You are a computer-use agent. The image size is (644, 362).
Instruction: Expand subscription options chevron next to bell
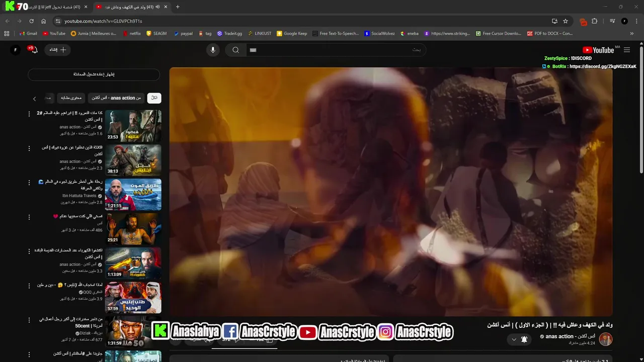514,339
